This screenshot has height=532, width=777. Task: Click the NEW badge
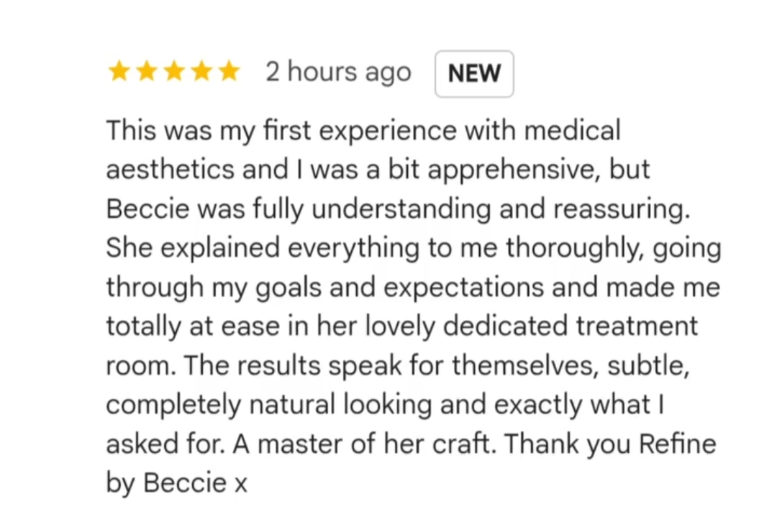click(474, 74)
